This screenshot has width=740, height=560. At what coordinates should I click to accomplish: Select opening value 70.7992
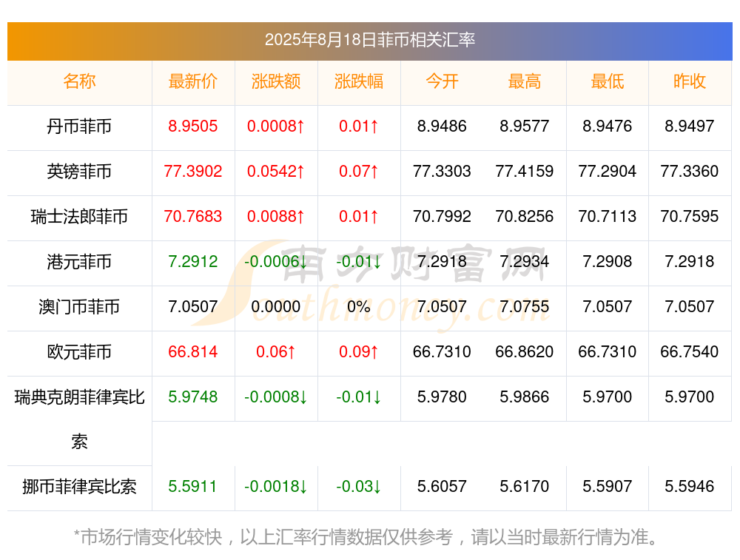(x=442, y=217)
